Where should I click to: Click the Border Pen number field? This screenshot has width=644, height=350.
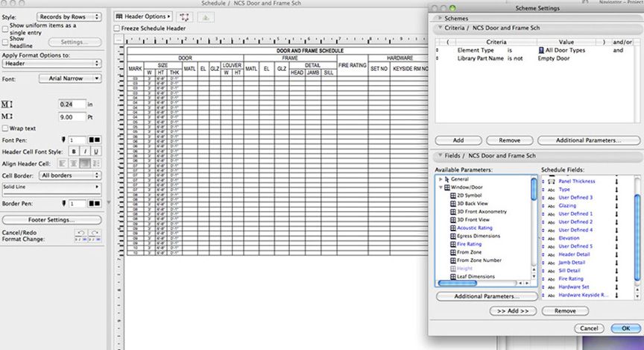(x=77, y=204)
